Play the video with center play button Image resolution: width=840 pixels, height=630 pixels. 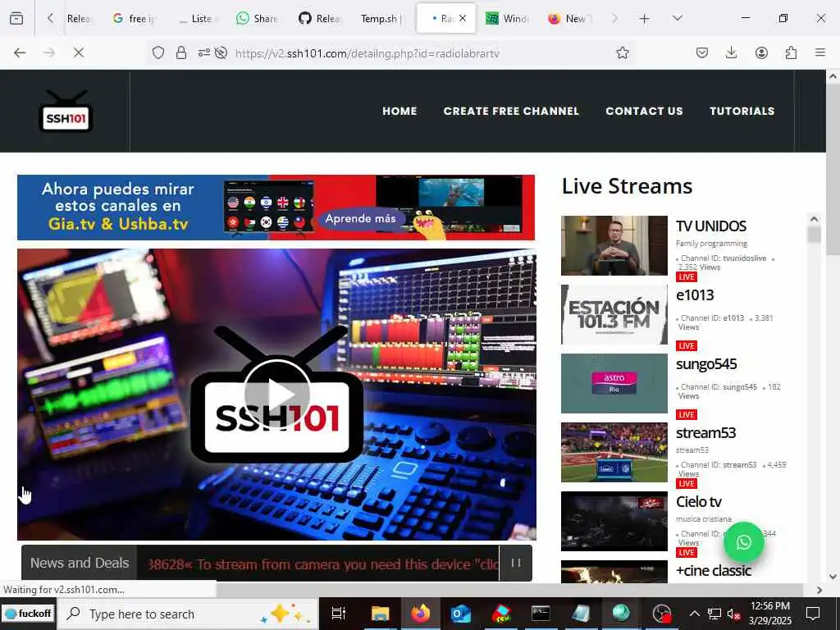tap(277, 395)
